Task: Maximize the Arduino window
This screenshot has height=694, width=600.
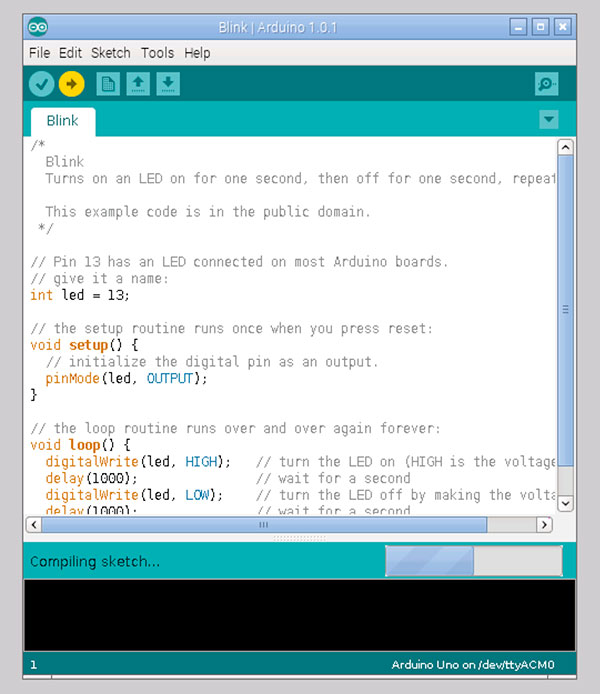Action: click(540, 27)
